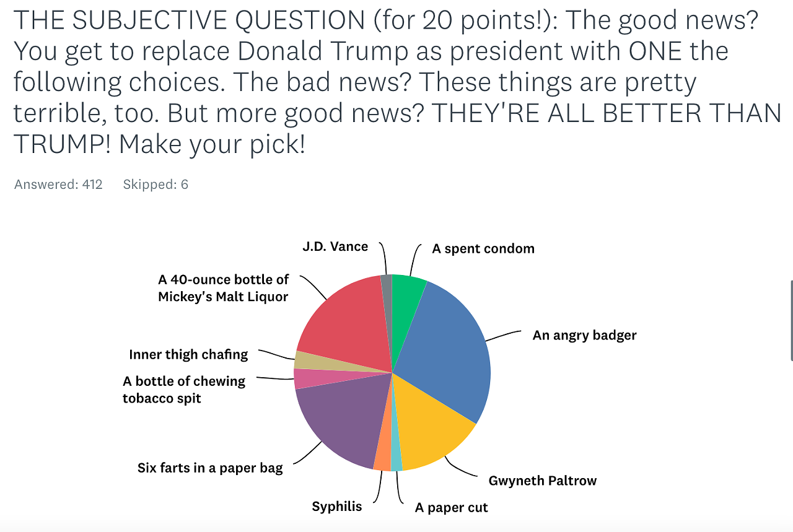The image size is (793, 532).
Task: Click the Syphilis chart label
Action: pos(337,507)
